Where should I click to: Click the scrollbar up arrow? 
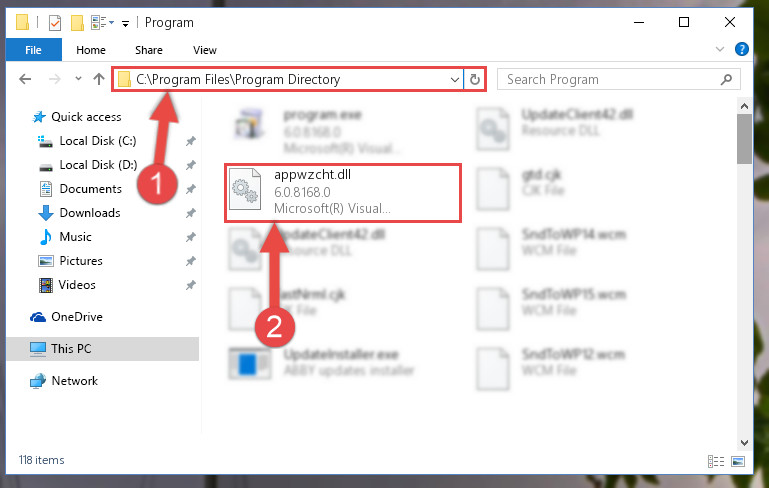click(744, 106)
